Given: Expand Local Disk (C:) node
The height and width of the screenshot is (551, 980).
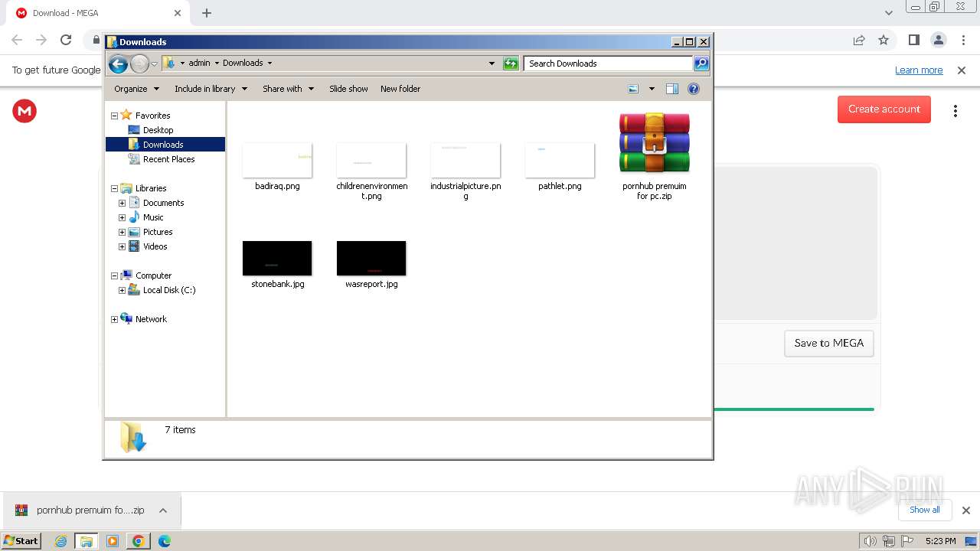Looking at the screenshot, I should [x=122, y=290].
